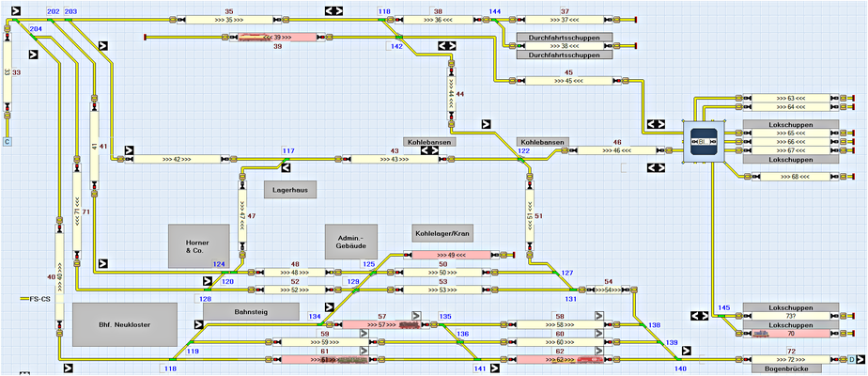Switch turnout 128 above Bahnsteig
868x376 pixels.
(x=207, y=290)
